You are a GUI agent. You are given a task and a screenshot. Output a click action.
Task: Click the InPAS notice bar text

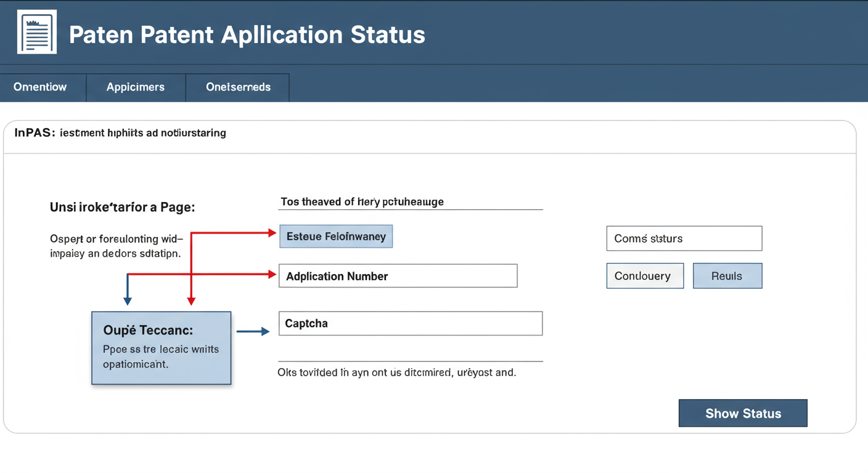coord(120,132)
